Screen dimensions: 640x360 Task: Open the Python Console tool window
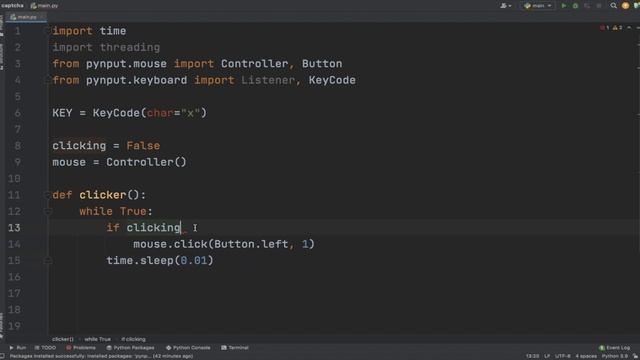click(x=188, y=348)
